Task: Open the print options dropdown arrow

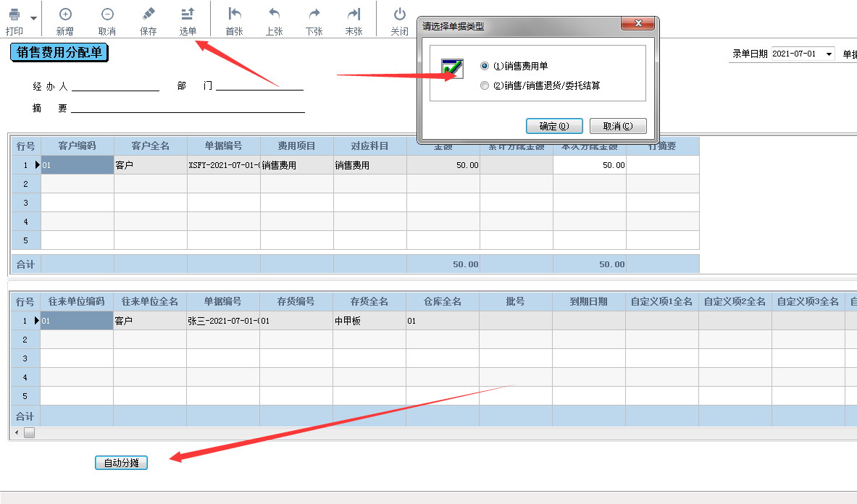Action: (x=34, y=17)
